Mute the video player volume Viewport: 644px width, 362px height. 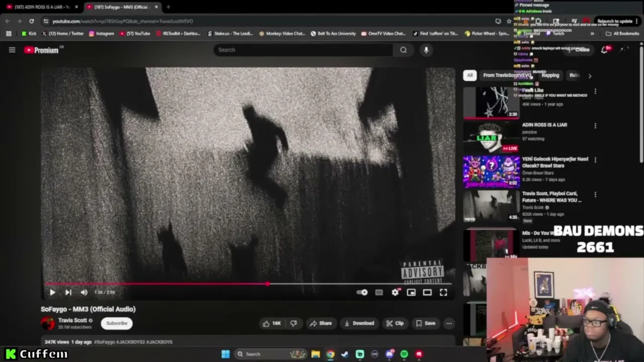pos(84,292)
